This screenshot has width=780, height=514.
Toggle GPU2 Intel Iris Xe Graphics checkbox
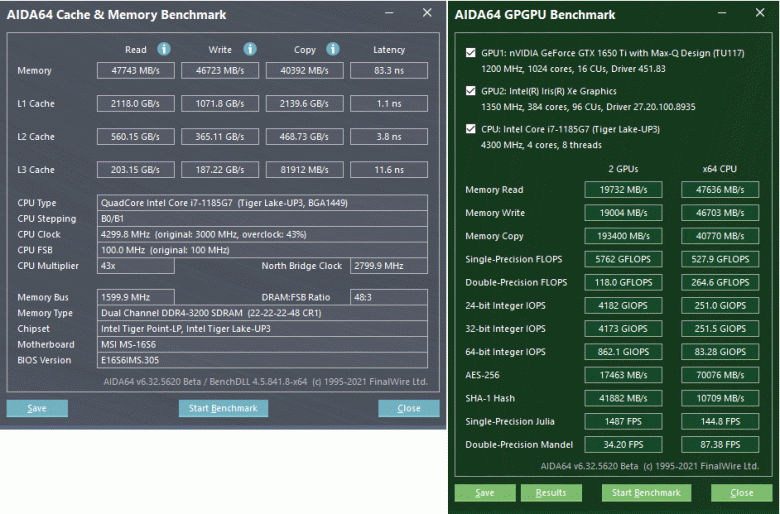471,90
